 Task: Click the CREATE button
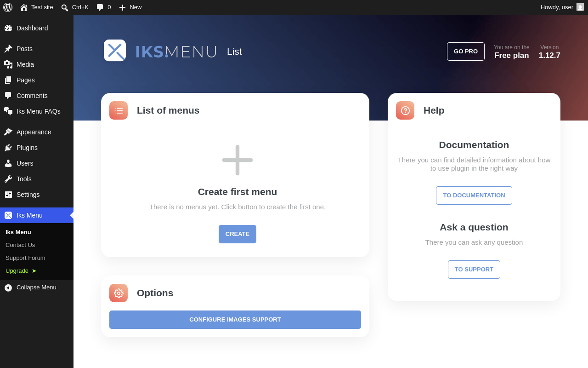pyautogui.click(x=237, y=234)
